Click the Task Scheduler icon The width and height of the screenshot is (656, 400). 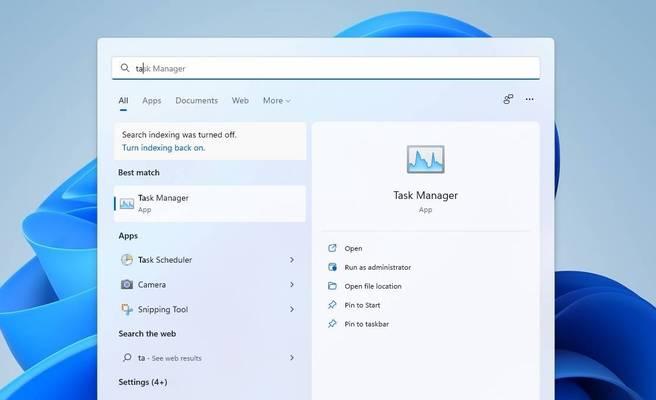click(127, 259)
